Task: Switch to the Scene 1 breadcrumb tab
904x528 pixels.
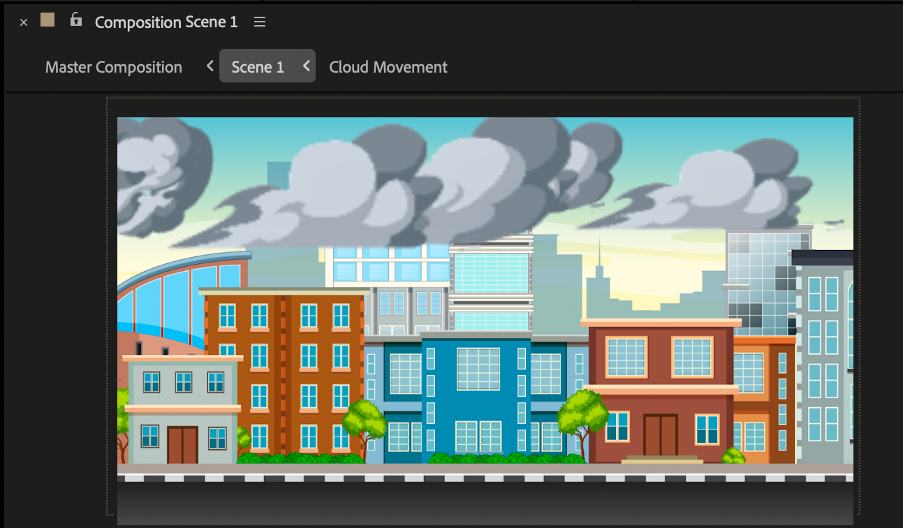Action: (258, 67)
